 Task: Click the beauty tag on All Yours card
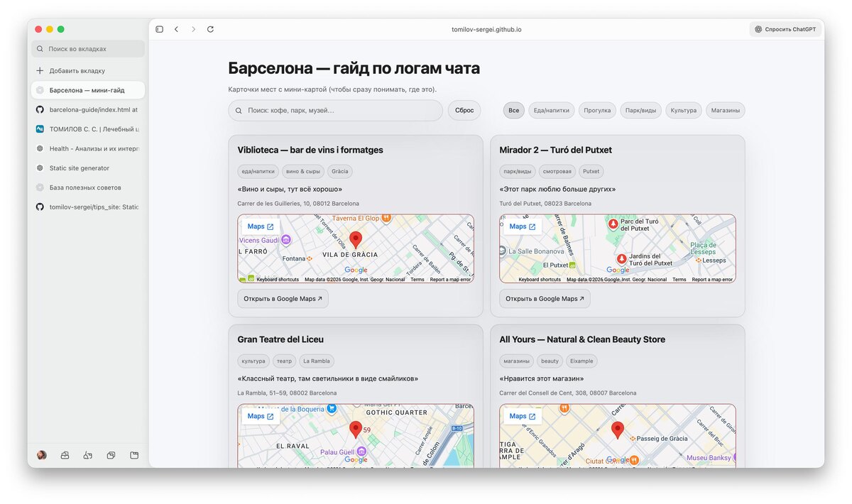click(550, 361)
